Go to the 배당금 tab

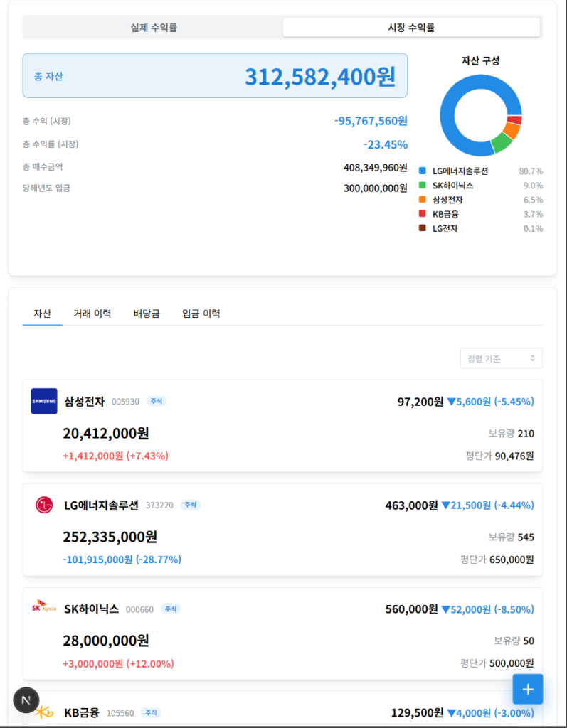(147, 314)
